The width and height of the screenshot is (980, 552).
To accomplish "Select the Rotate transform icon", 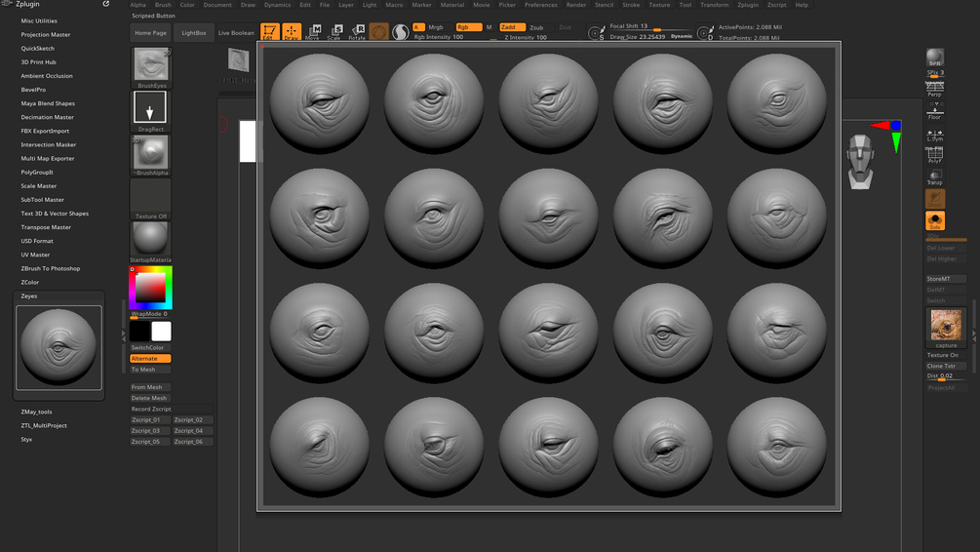I will click(357, 32).
